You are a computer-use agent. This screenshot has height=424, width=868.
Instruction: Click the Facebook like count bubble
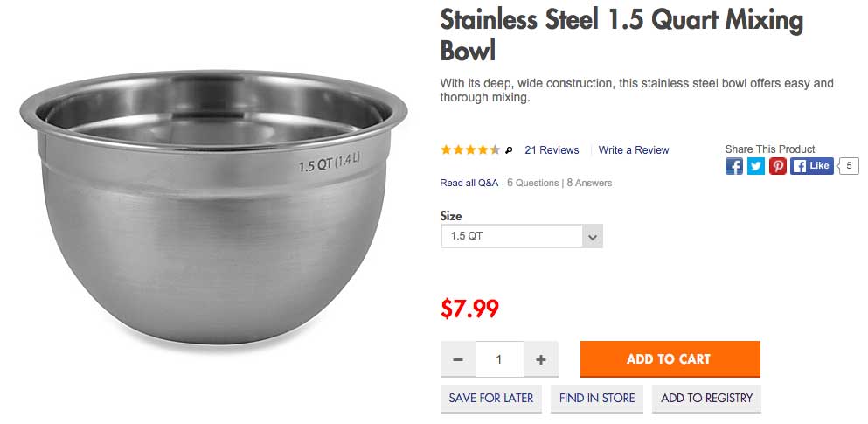point(849,166)
